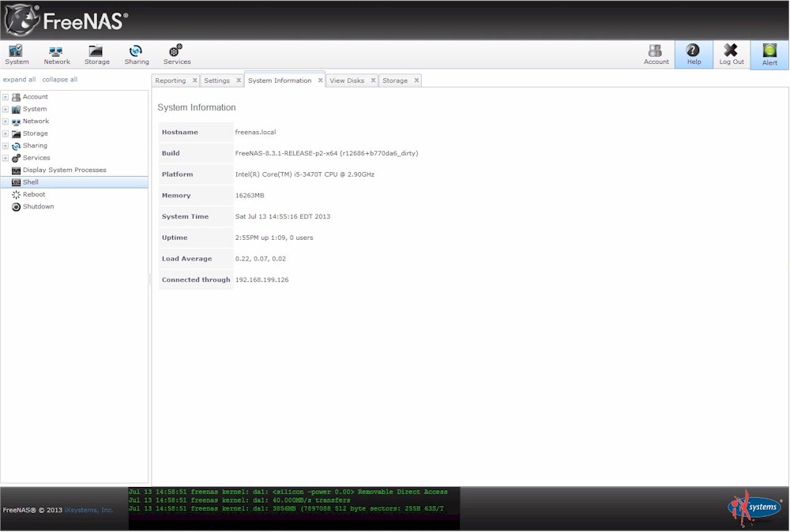Close the Storage tab
This screenshot has height=532, width=790.
tap(416, 80)
